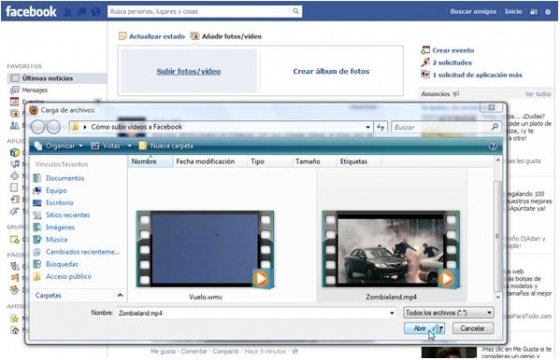
Task: Switch to Actualizar estado tab
Action: coord(152,36)
